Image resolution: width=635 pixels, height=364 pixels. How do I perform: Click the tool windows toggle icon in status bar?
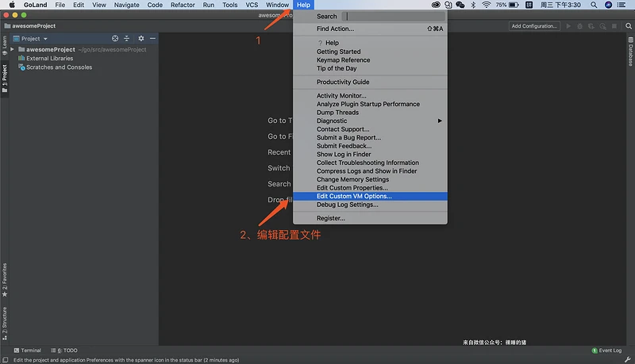click(6, 360)
